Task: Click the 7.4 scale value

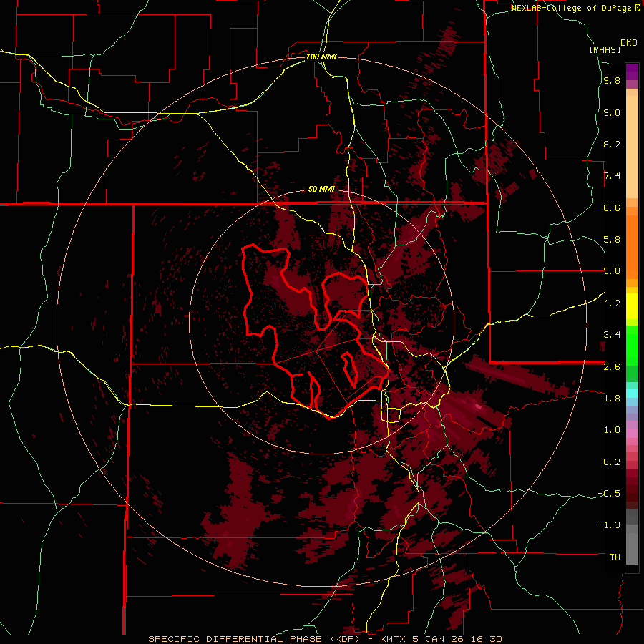Action: pyautogui.click(x=612, y=176)
